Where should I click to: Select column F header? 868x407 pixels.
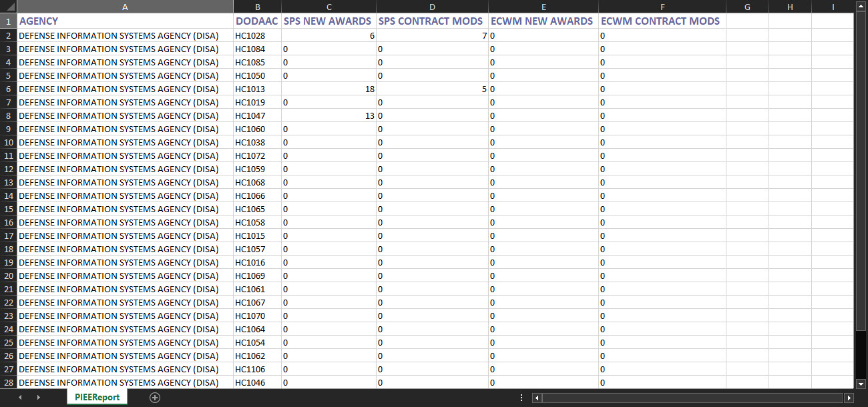click(x=662, y=7)
